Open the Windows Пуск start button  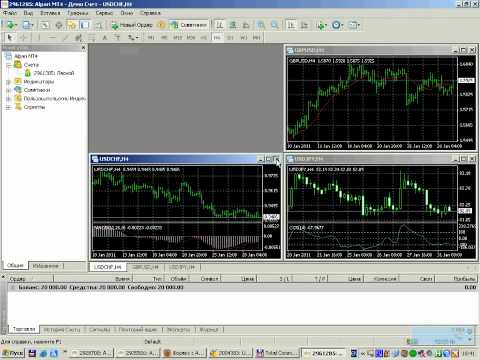click(13, 353)
